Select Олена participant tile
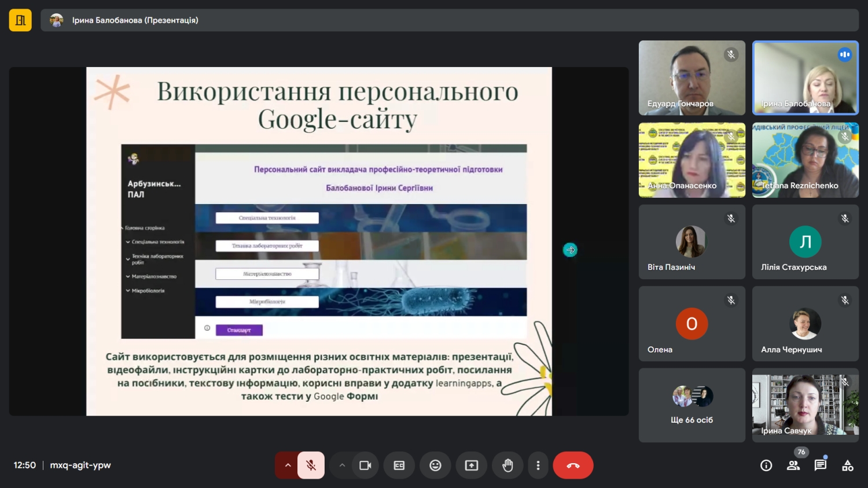 point(692,324)
